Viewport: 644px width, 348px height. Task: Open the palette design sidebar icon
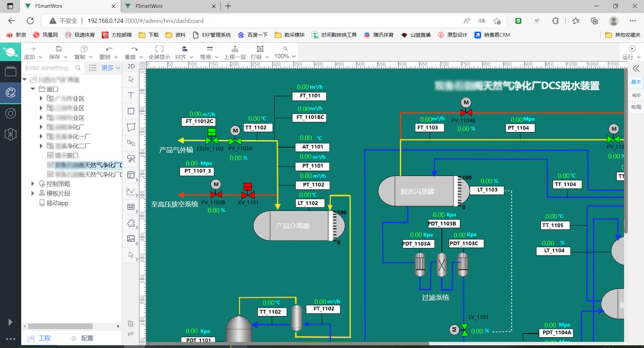coord(10,93)
